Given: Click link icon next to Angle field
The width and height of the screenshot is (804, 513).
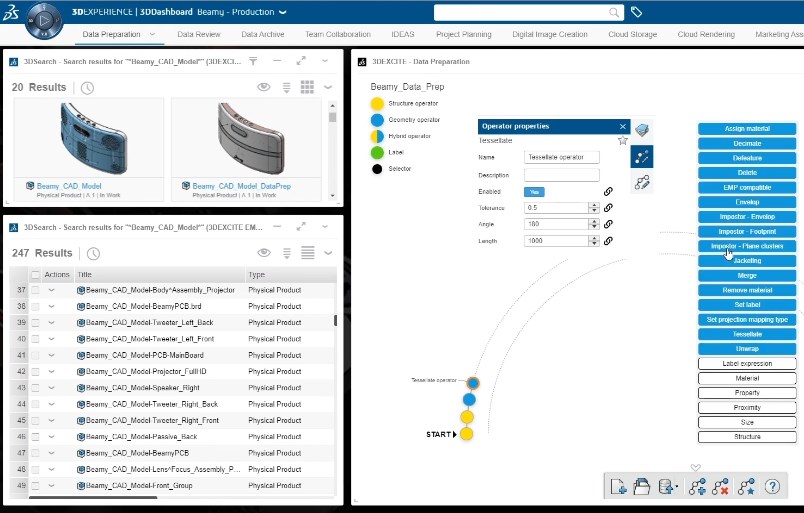Looking at the screenshot, I should (608, 224).
